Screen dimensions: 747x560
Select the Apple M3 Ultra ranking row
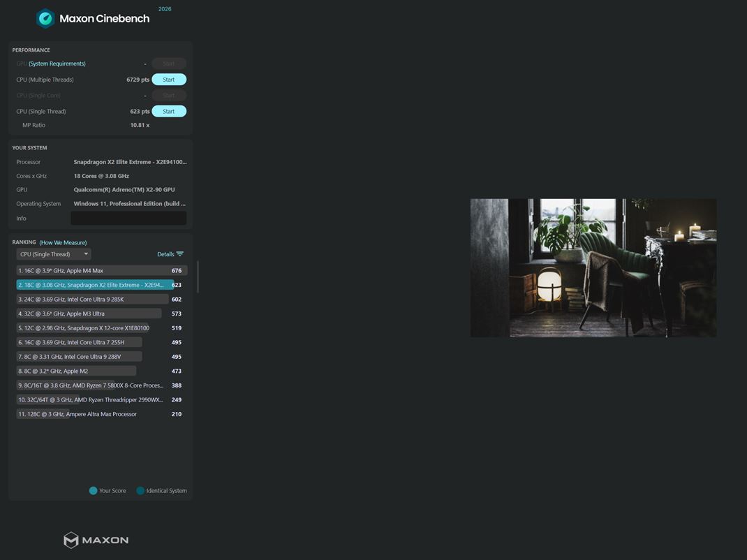pos(101,314)
